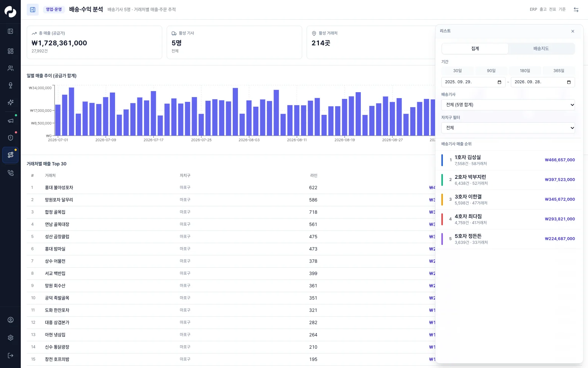Click 성산 곱창클럽 in the Top 30 table
The image size is (588, 368).
(x=57, y=237)
